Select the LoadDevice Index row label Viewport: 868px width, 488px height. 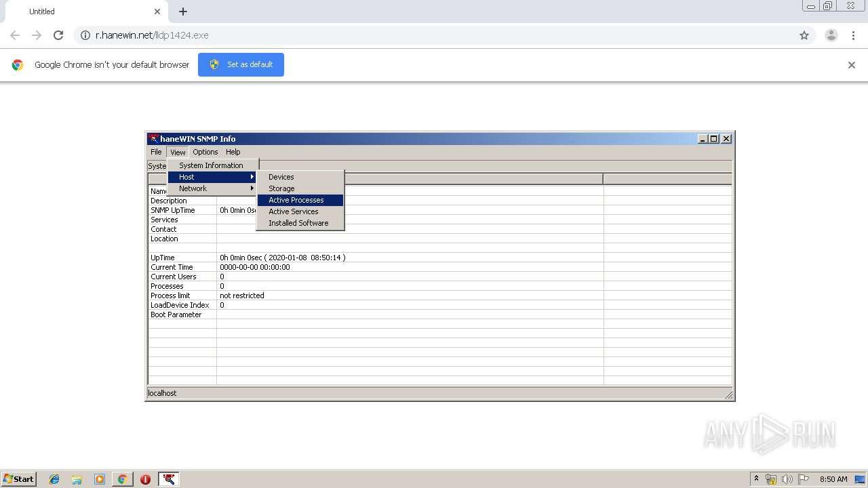pos(180,305)
